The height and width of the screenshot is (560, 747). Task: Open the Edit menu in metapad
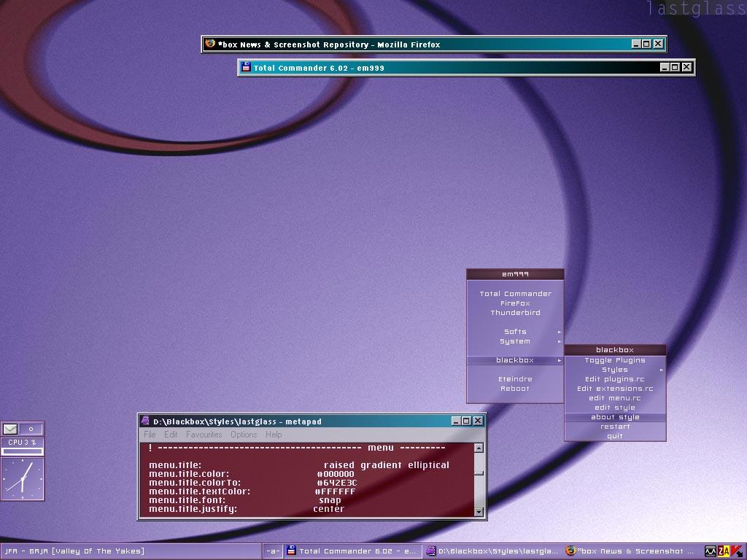point(171,435)
